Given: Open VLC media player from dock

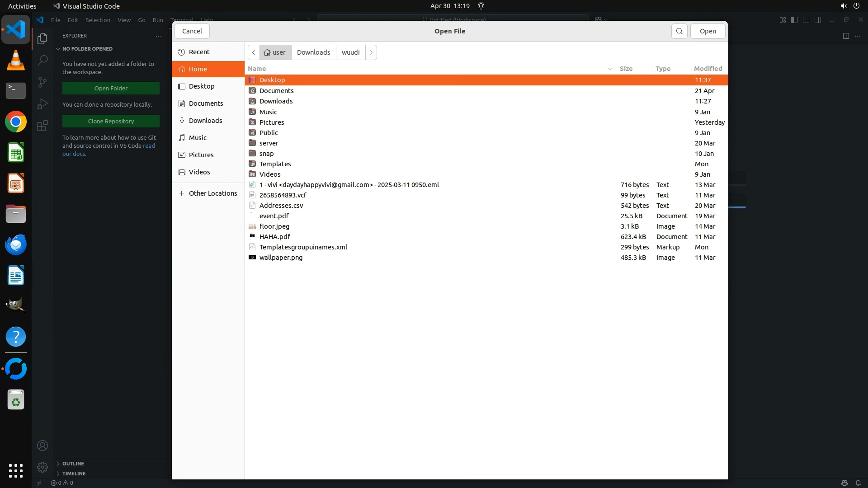Looking at the screenshot, I should pyautogui.click(x=16, y=61).
